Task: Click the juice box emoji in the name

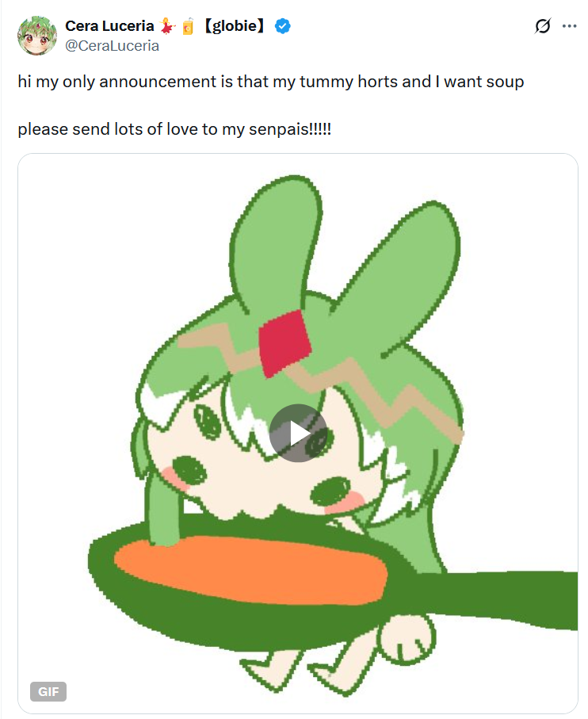Action: [188, 26]
